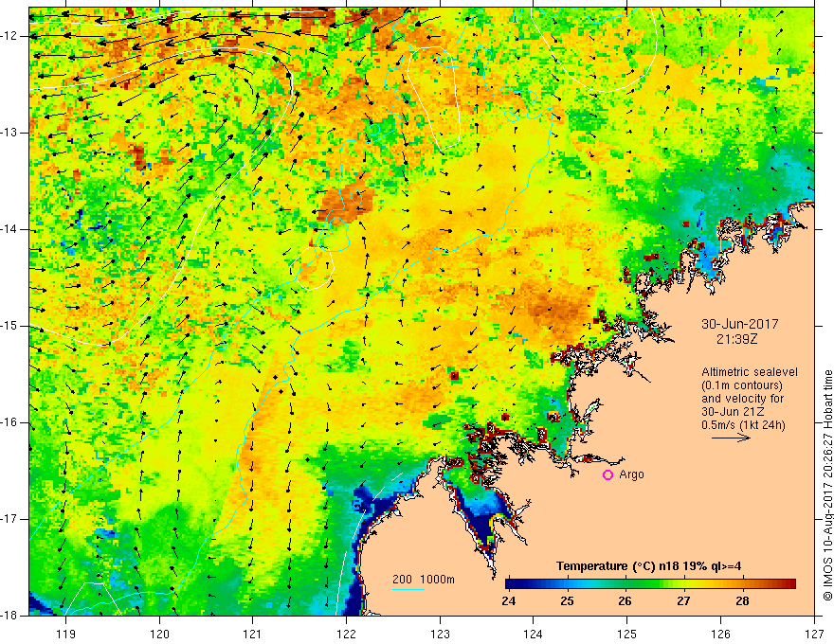
Task: Click longitude axis label '123'
Action: pos(440,634)
